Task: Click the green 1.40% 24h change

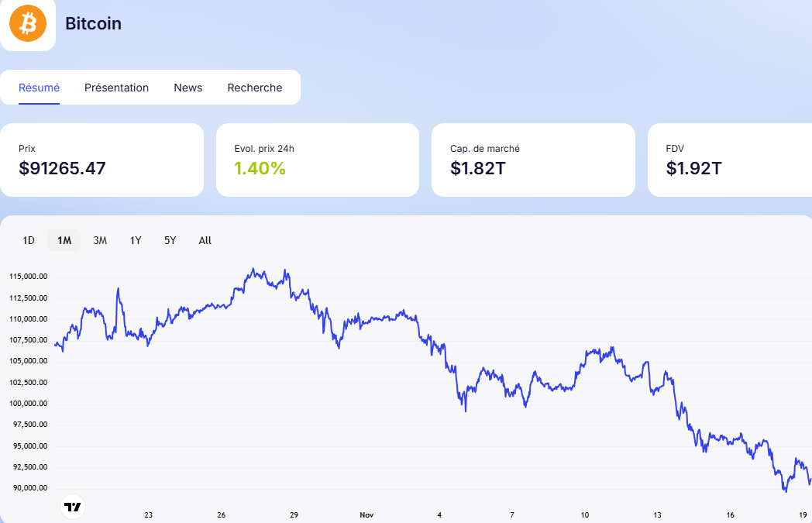Action: point(260,168)
